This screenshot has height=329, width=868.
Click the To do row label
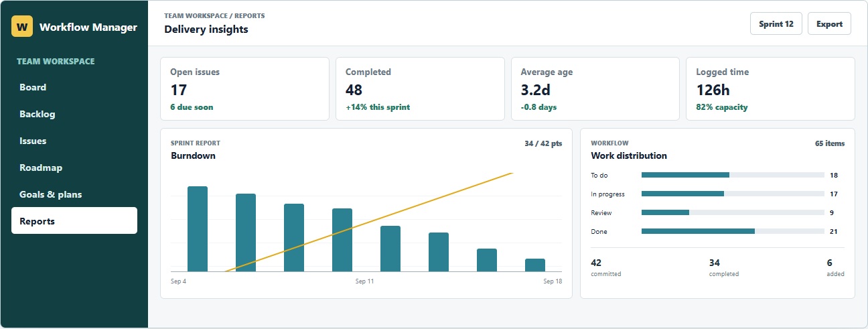[598, 176]
